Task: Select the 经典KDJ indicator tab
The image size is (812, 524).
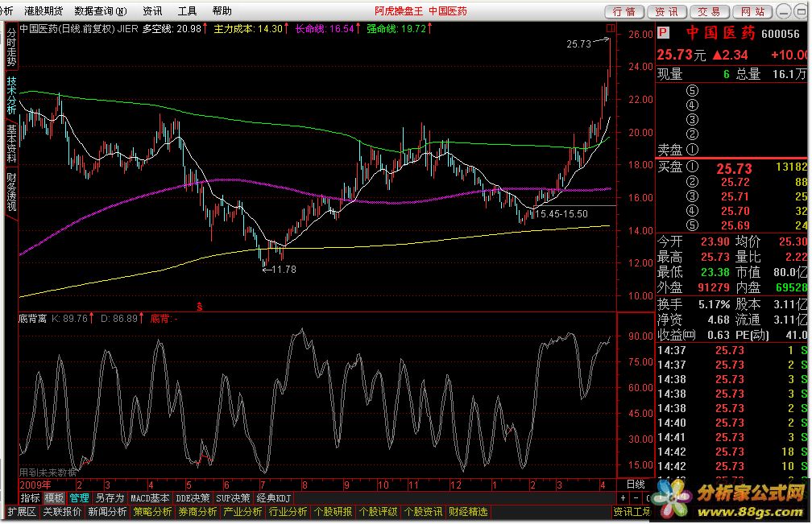Action: pyautogui.click(x=274, y=497)
